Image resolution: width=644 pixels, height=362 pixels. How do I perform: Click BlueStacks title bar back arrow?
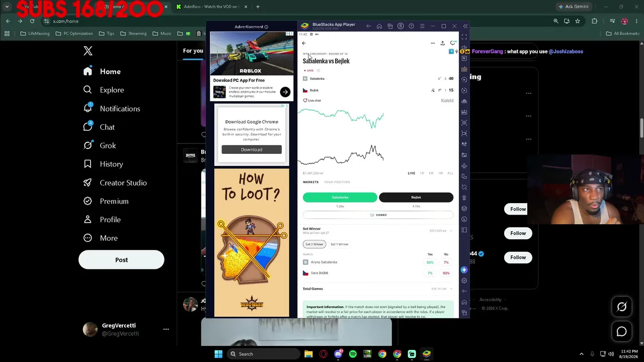[x=369, y=26]
